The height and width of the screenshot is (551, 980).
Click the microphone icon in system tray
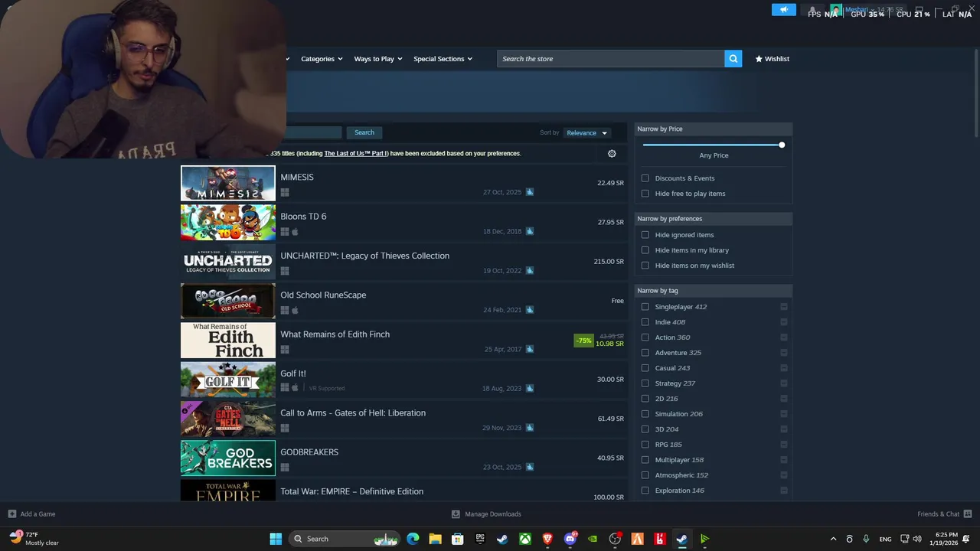[x=866, y=539]
